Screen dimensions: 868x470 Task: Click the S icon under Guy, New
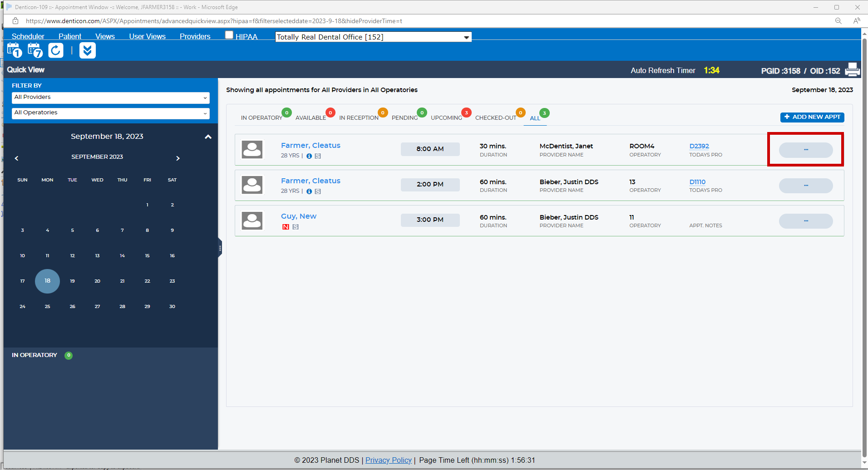pos(296,227)
